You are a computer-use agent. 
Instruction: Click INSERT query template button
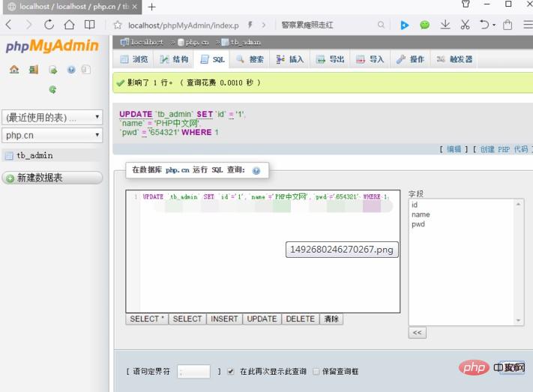tap(224, 319)
